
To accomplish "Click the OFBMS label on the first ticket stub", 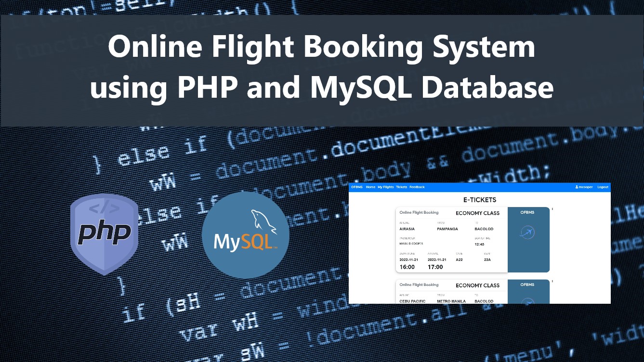I will point(527,213).
